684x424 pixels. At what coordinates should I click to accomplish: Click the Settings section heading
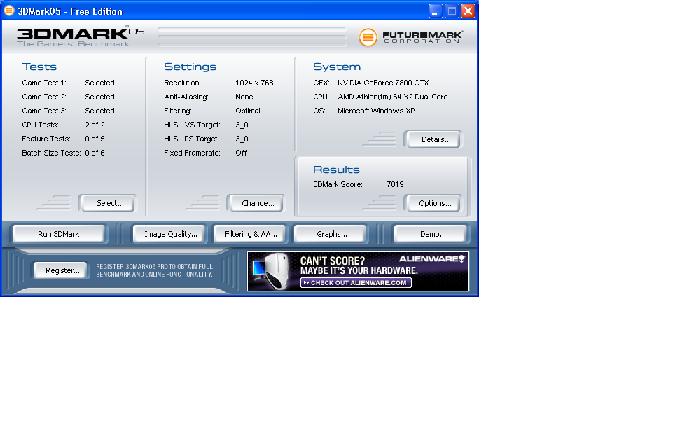190,66
